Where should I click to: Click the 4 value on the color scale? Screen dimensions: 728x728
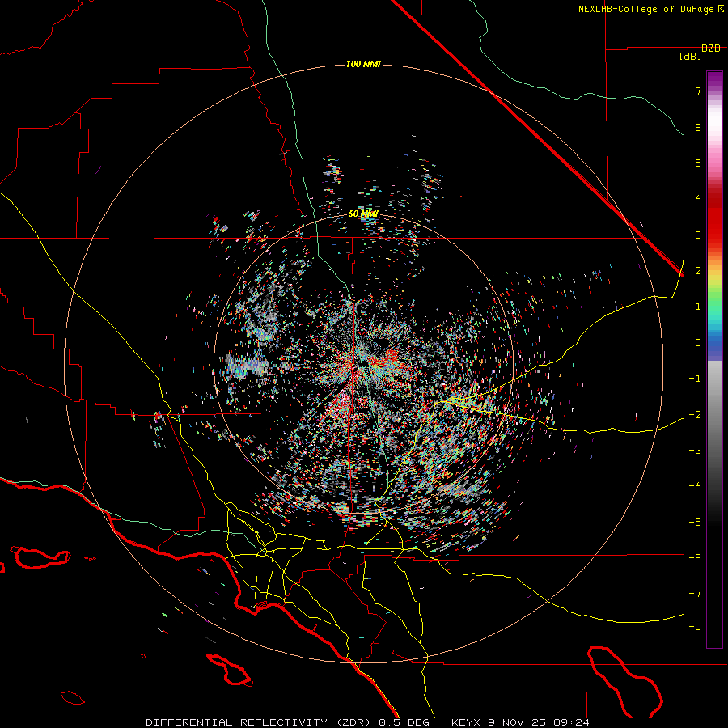[x=698, y=199]
